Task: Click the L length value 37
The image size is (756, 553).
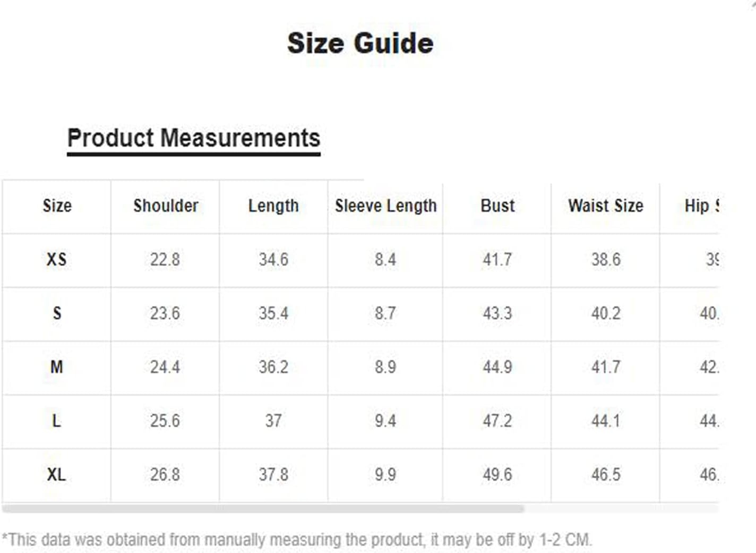Action: pos(273,421)
